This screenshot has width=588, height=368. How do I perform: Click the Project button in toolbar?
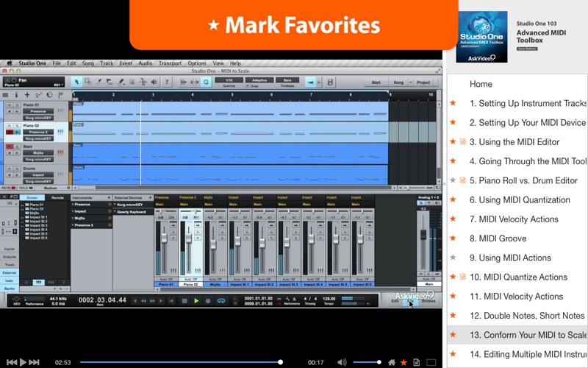click(423, 82)
